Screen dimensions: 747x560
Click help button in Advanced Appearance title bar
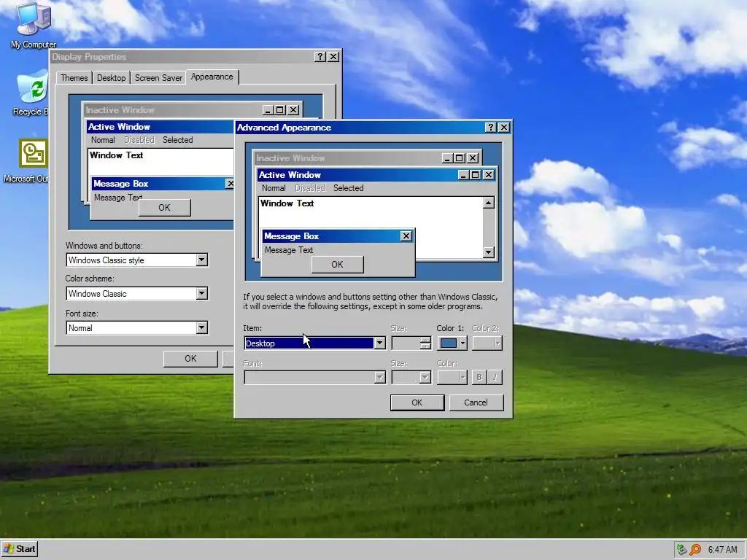pyautogui.click(x=491, y=127)
